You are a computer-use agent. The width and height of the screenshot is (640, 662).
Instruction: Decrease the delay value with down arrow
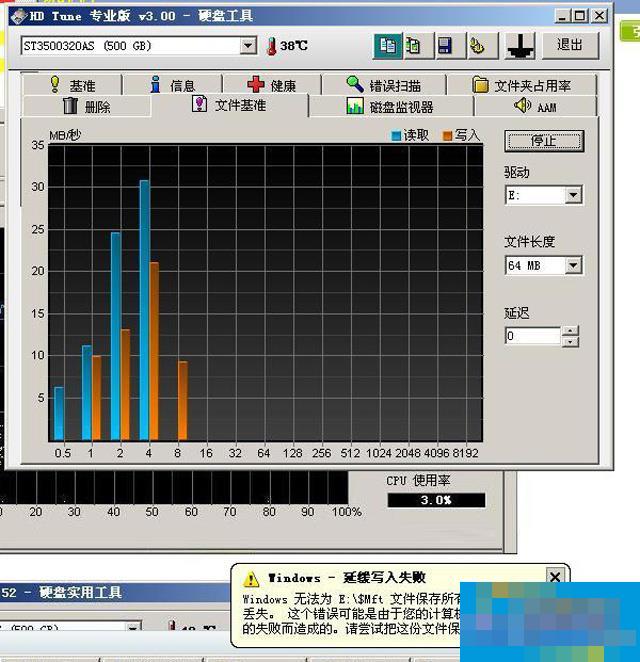click(570, 342)
